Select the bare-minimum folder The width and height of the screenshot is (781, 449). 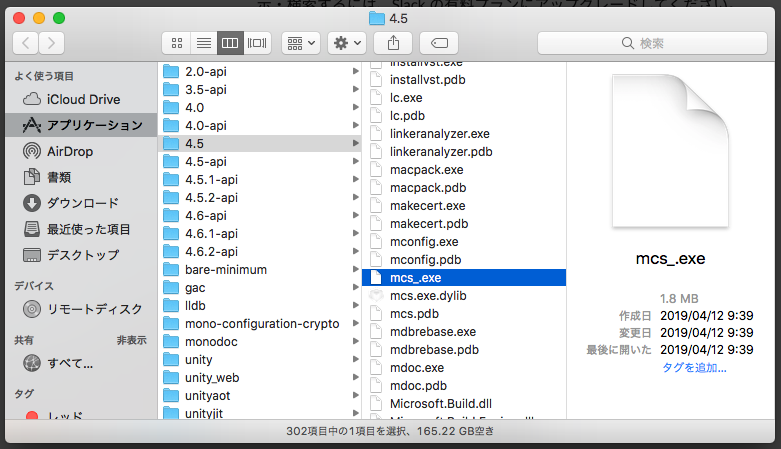click(261, 270)
